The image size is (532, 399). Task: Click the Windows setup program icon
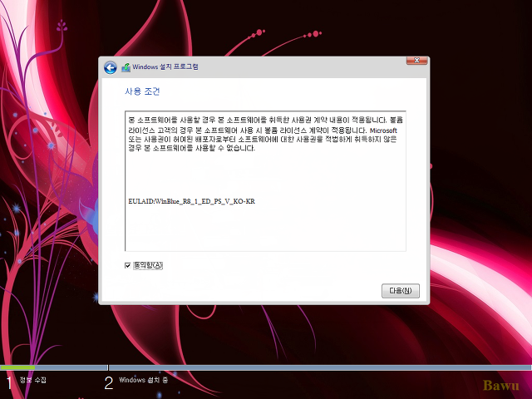(x=126, y=67)
